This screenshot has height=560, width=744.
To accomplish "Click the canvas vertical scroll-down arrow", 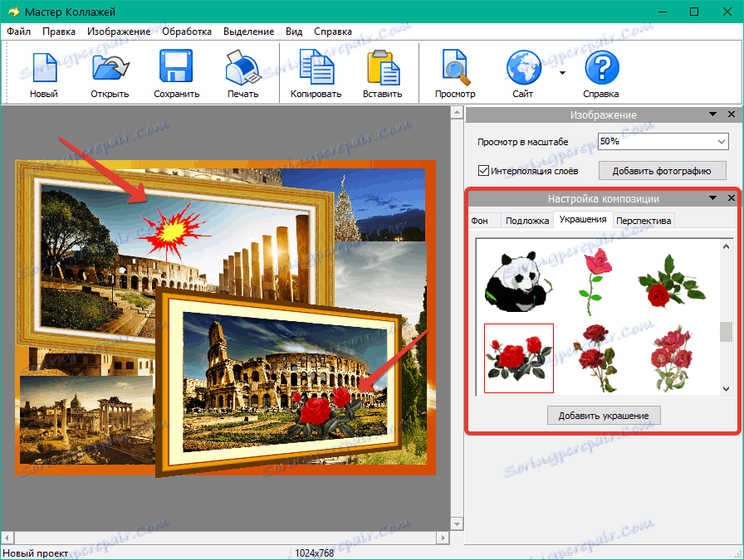I will [x=457, y=524].
